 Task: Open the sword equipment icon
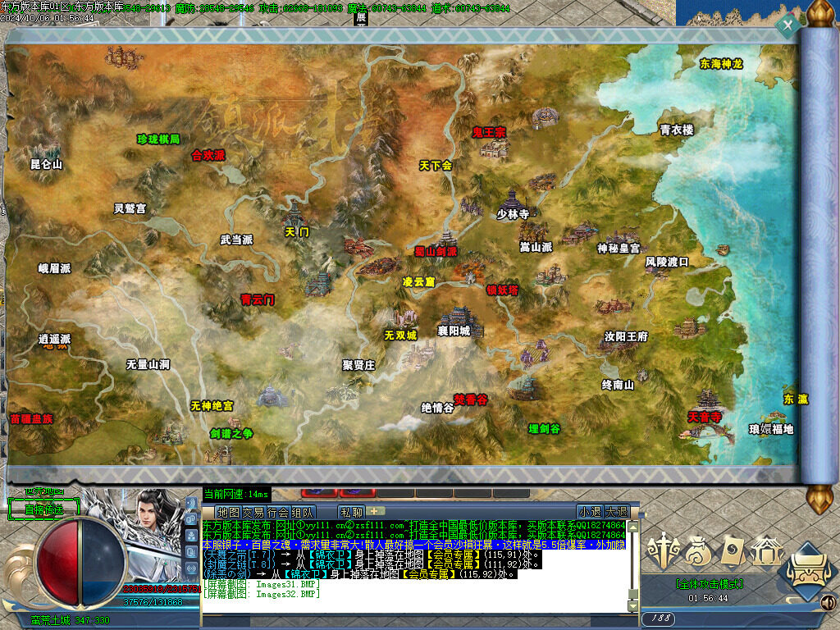coord(664,550)
